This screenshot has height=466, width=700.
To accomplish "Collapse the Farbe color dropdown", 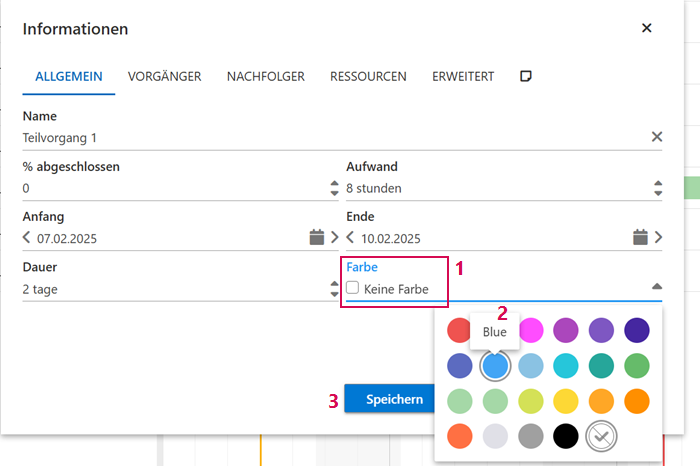I will coord(656,287).
